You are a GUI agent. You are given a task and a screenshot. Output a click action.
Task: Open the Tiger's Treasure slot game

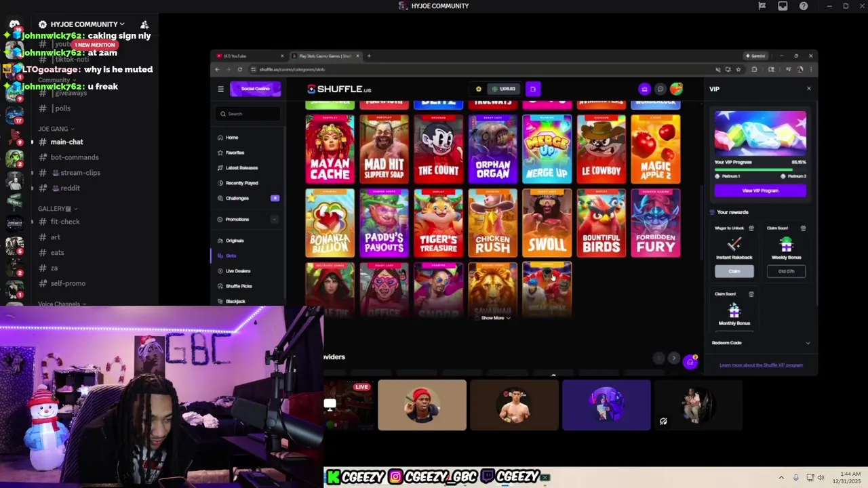coord(439,223)
